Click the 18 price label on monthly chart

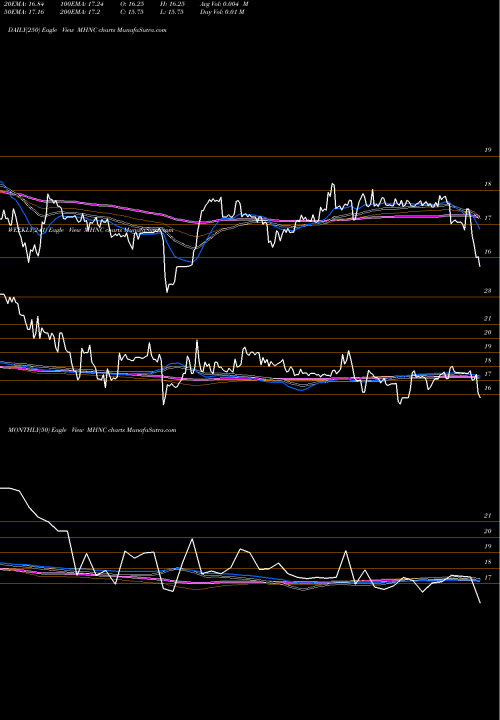(x=488, y=562)
